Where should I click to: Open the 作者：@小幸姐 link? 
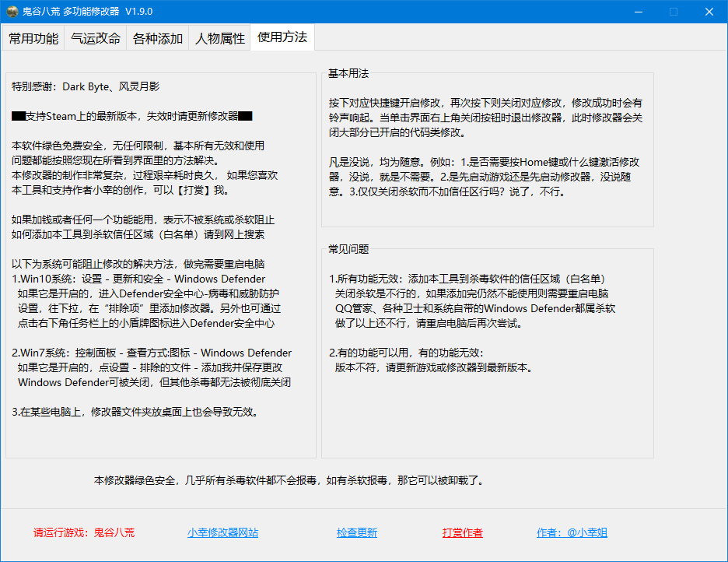click(x=572, y=533)
